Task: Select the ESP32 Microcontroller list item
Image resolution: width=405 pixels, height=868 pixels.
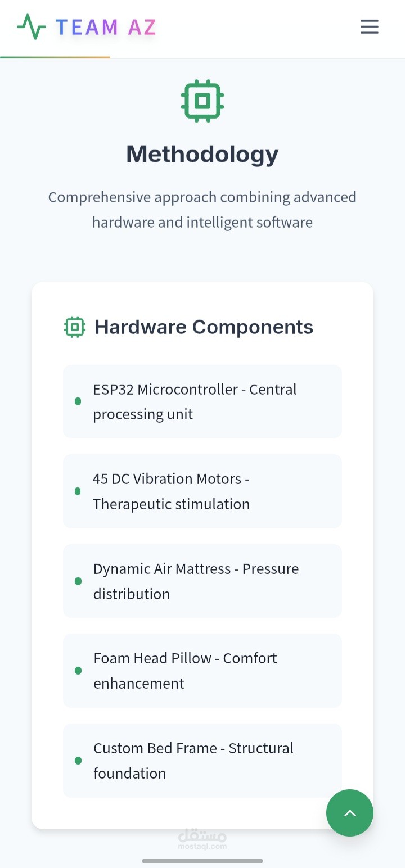Action: (x=202, y=401)
